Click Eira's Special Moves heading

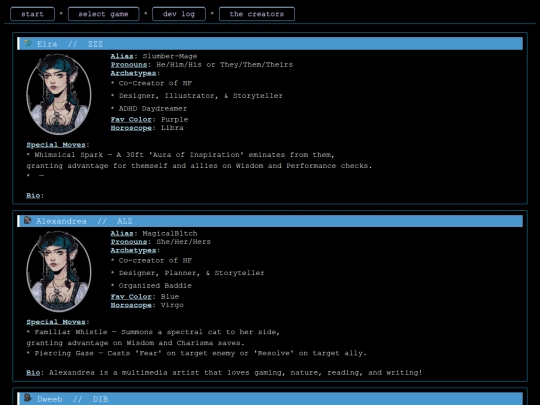(x=56, y=145)
